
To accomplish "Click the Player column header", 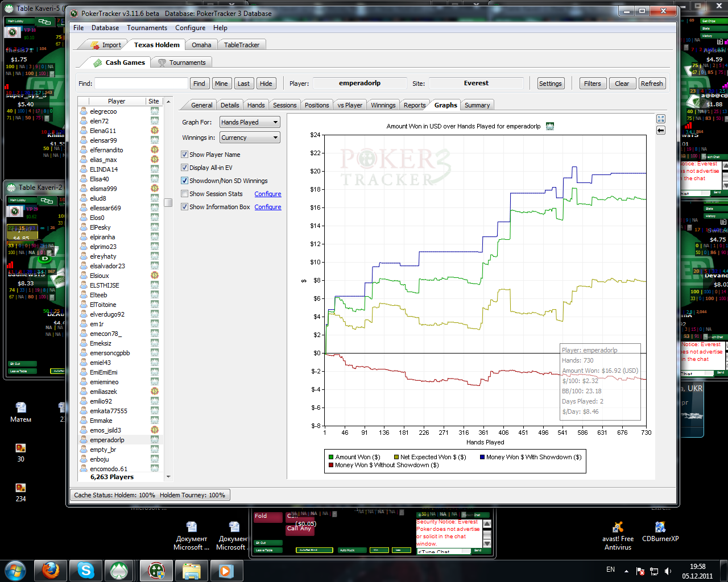I will click(117, 101).
